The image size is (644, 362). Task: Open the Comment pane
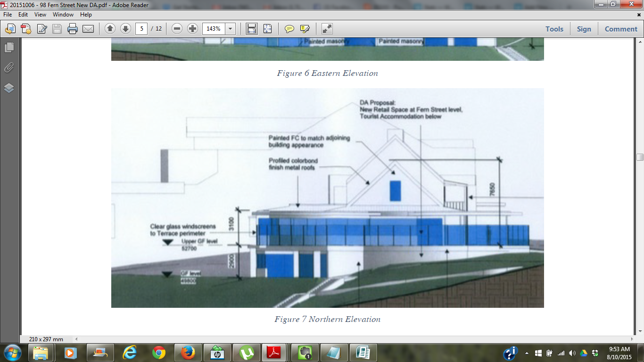tap(621, 29)
